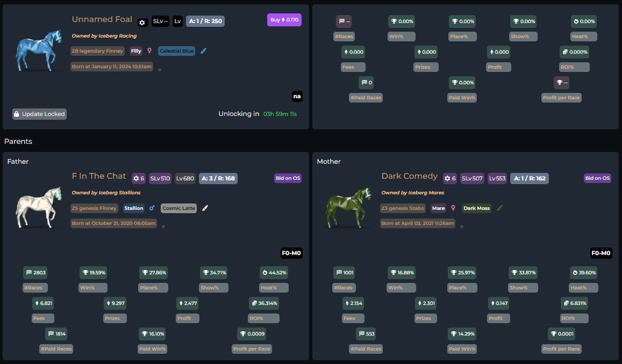Click the female symbol next to Mare
Image resolution: width=622 pixels, height=364 pixels.
(x=453, y=208)
